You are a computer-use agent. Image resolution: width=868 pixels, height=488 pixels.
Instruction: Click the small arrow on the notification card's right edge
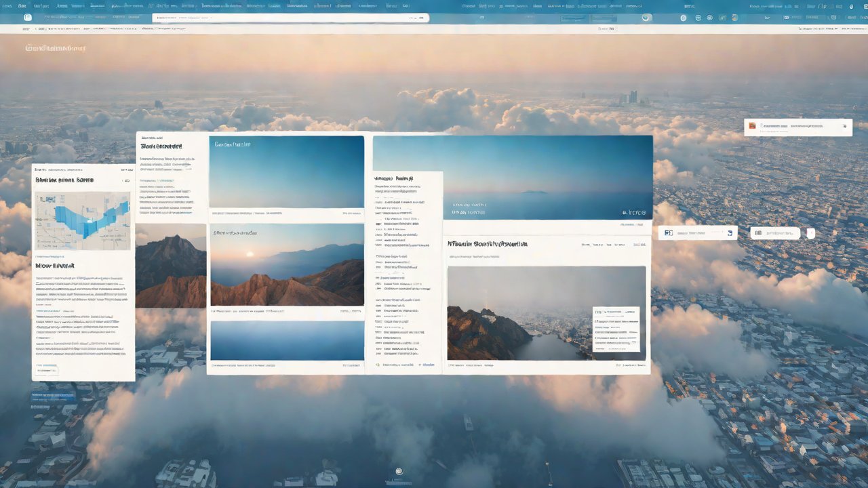pyautogui.click(x=844, y=125)
